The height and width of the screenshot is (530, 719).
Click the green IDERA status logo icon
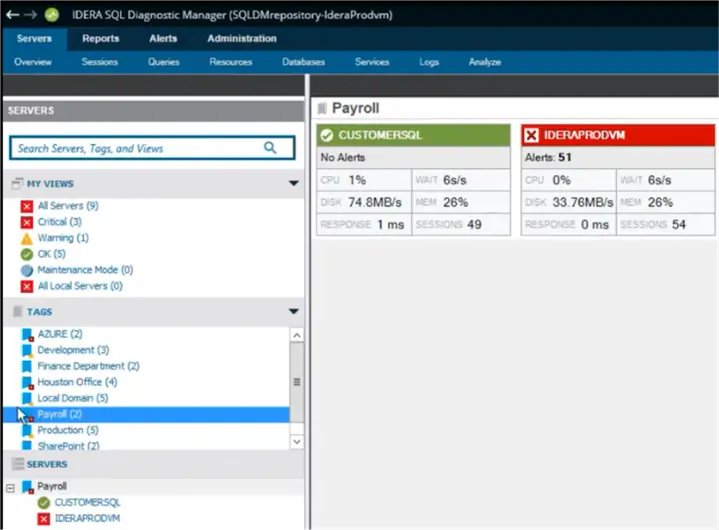tap(52, 15)
